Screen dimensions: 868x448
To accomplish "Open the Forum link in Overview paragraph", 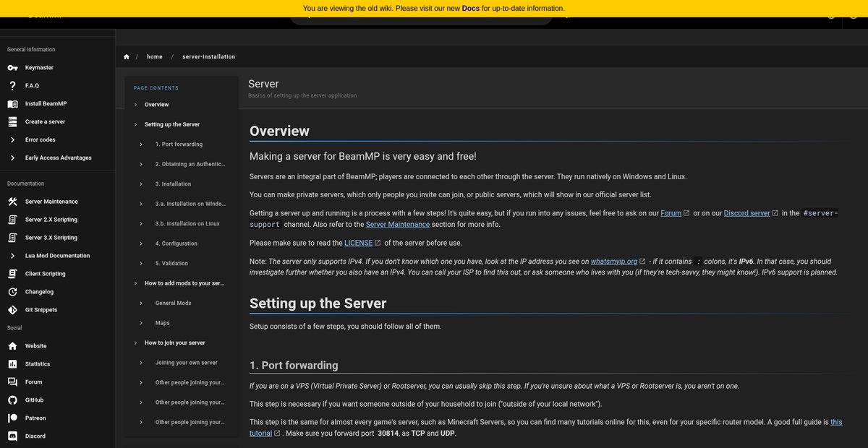I will (x=671, y=213).
